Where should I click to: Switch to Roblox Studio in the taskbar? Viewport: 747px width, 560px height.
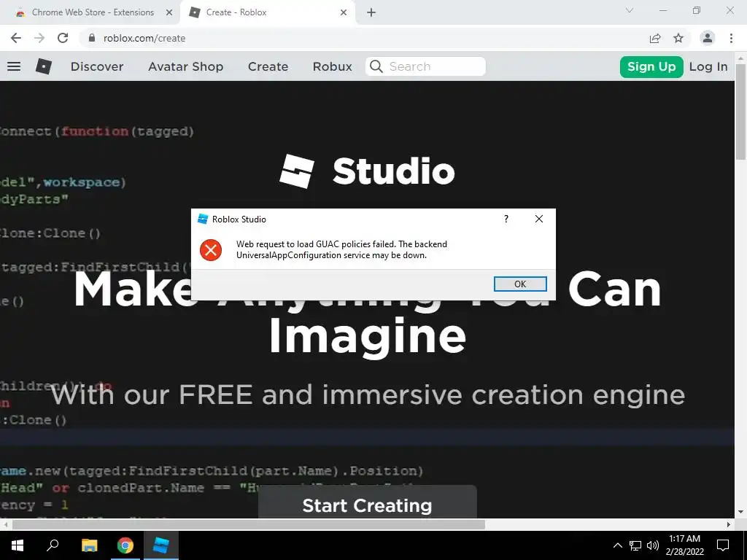tap(161, 545)
